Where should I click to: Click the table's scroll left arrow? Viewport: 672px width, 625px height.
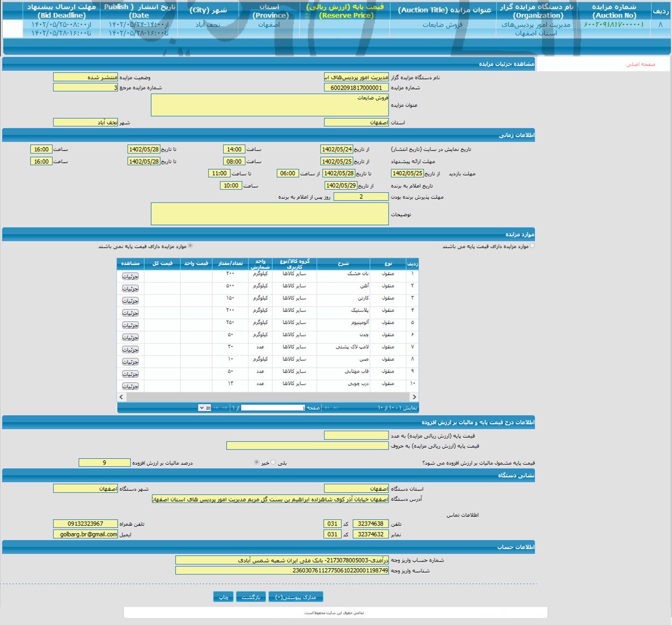point(121,397)
